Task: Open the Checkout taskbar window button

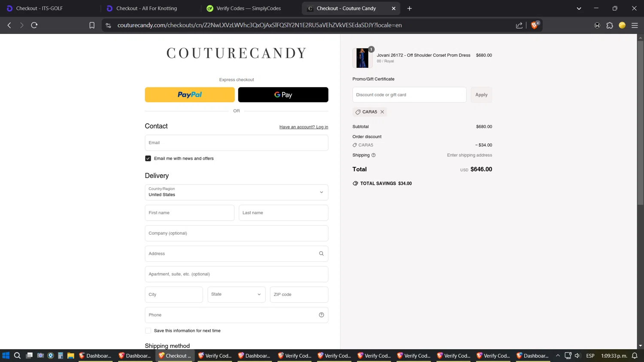Action: coord(176,356)
